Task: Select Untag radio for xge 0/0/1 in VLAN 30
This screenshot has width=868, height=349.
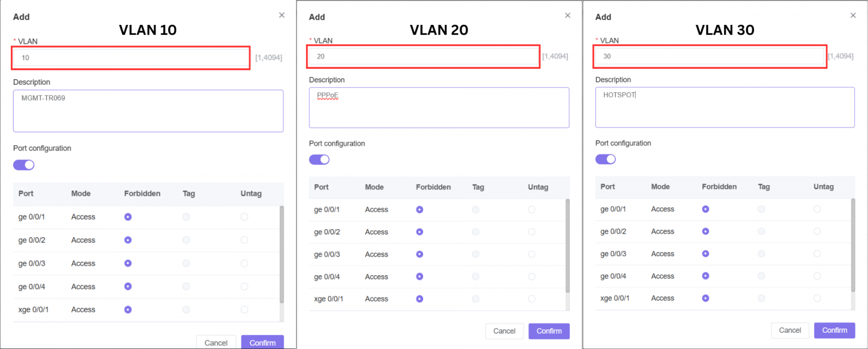Action: click(818, 298)
